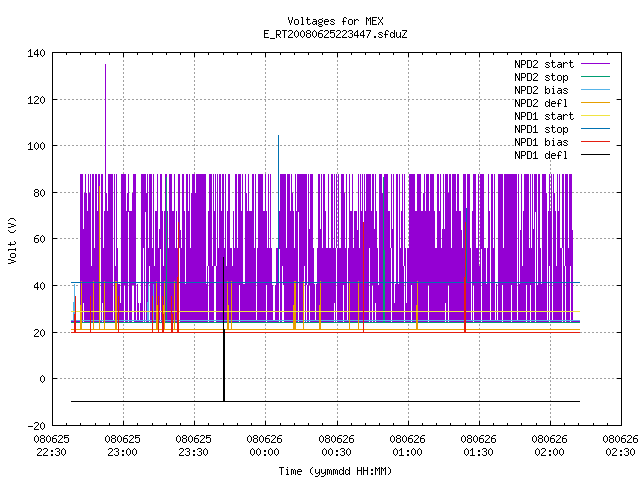Click the red NPD1 bias legend line

point(596,142)
